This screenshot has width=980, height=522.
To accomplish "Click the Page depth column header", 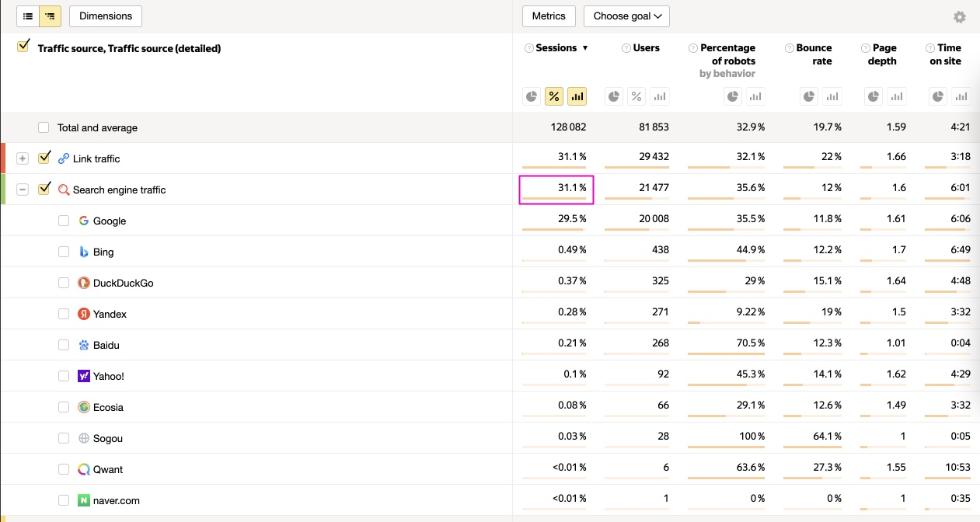I will (x=882, y=54).
